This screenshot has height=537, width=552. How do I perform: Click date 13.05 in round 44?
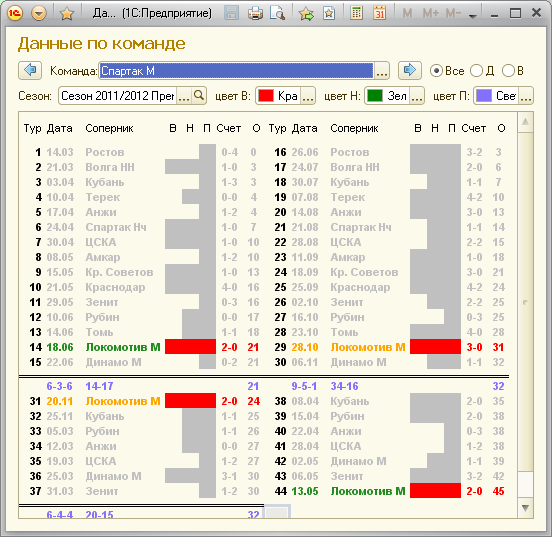coord(305,491)
